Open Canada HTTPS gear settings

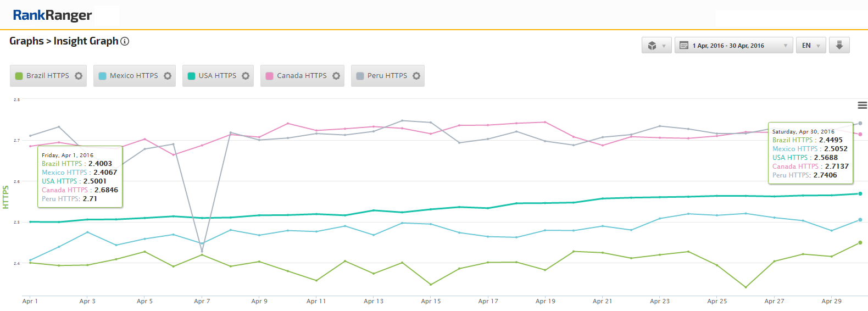point(336,76)
